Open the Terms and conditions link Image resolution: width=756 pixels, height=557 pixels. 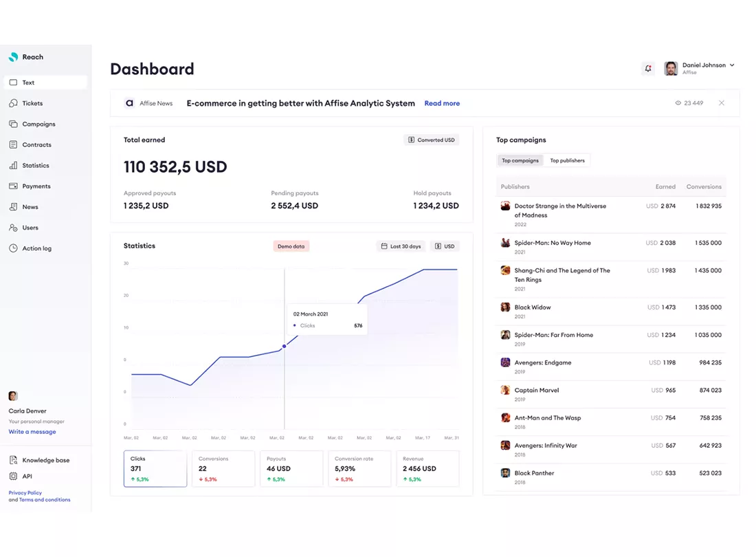(x=45, y=500)
